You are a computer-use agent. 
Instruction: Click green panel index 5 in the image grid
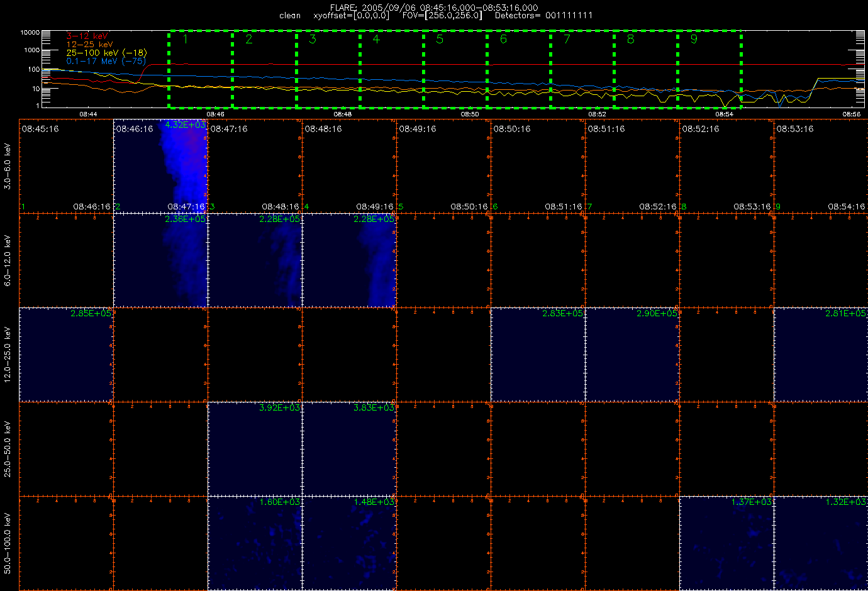tap(401, 207)
